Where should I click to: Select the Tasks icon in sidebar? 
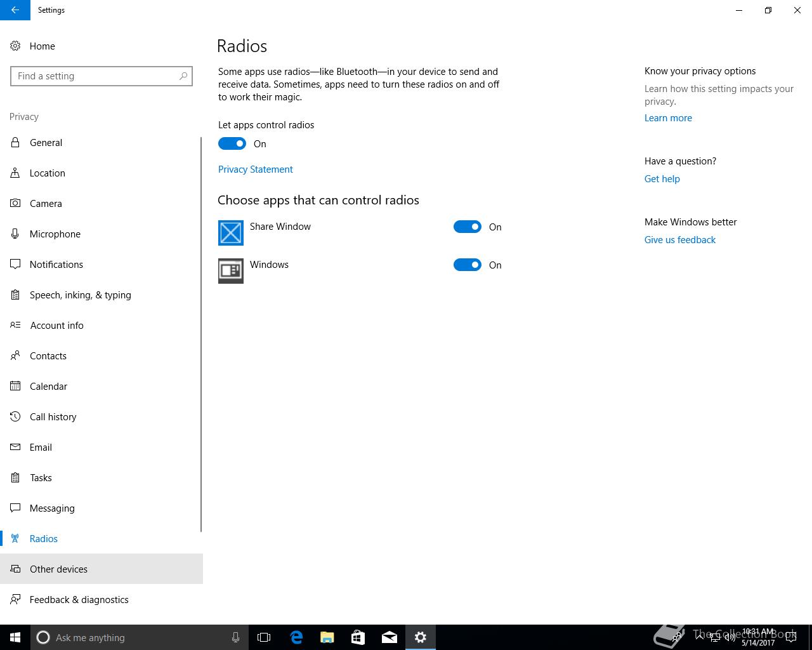pyautogui.click(x=15, y=478)
